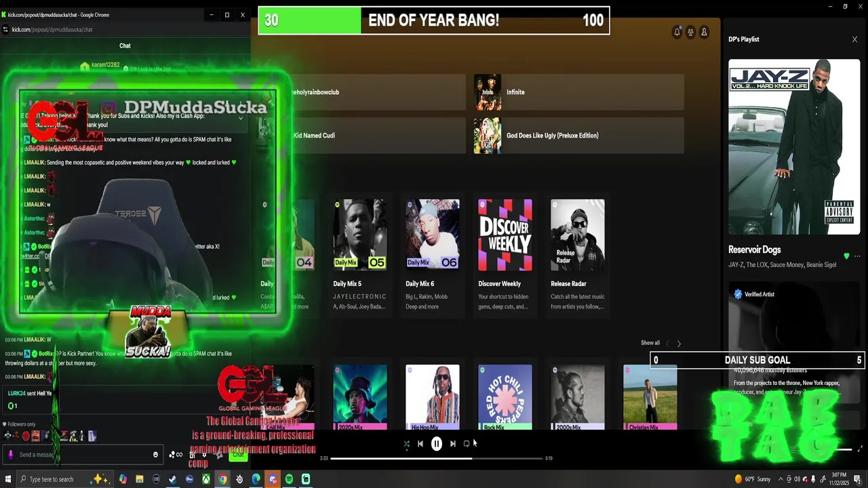Open the Infinite album shortcut

pyautogui.click(x=578, y=92)
